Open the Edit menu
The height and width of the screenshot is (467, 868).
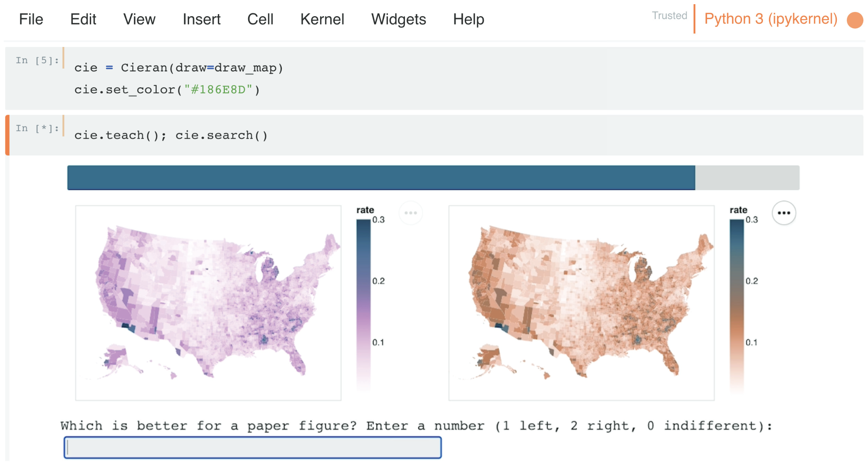pos(83,19)
